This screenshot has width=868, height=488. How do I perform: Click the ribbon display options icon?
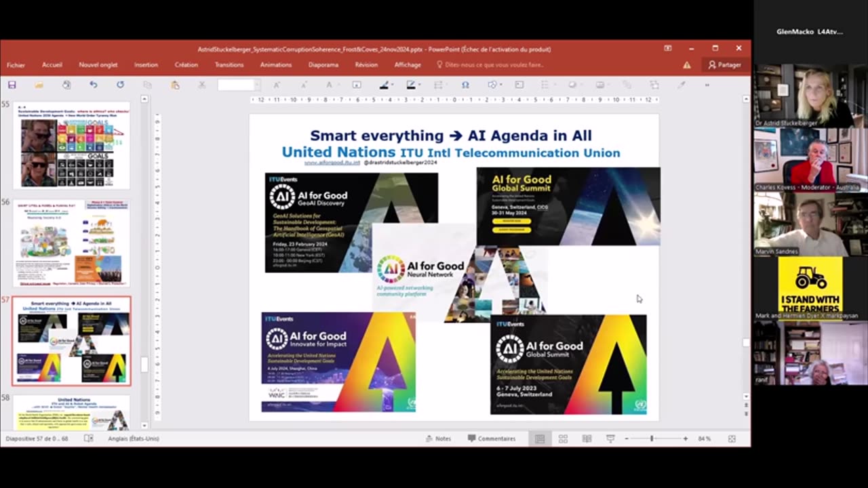[667, 49]
